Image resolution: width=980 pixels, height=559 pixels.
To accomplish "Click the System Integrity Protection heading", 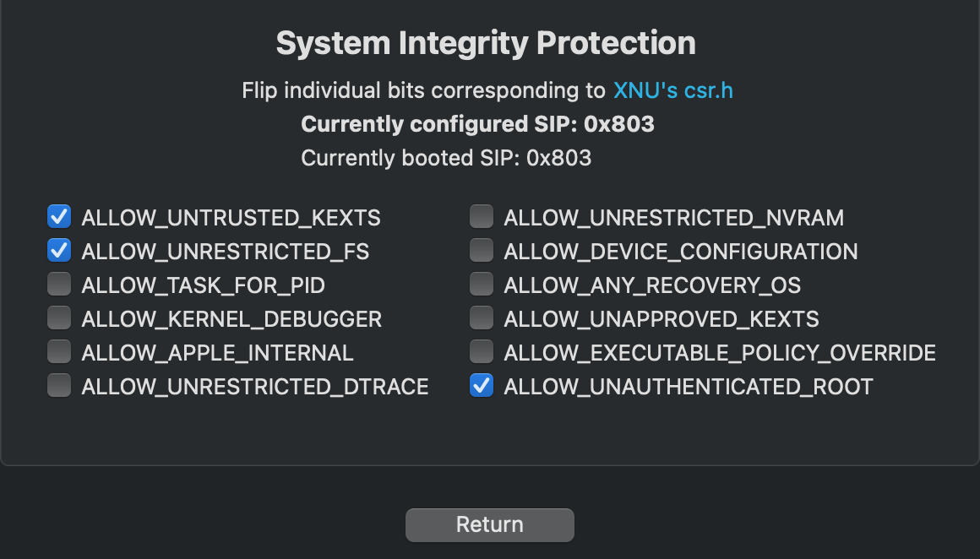I will 486,43.
